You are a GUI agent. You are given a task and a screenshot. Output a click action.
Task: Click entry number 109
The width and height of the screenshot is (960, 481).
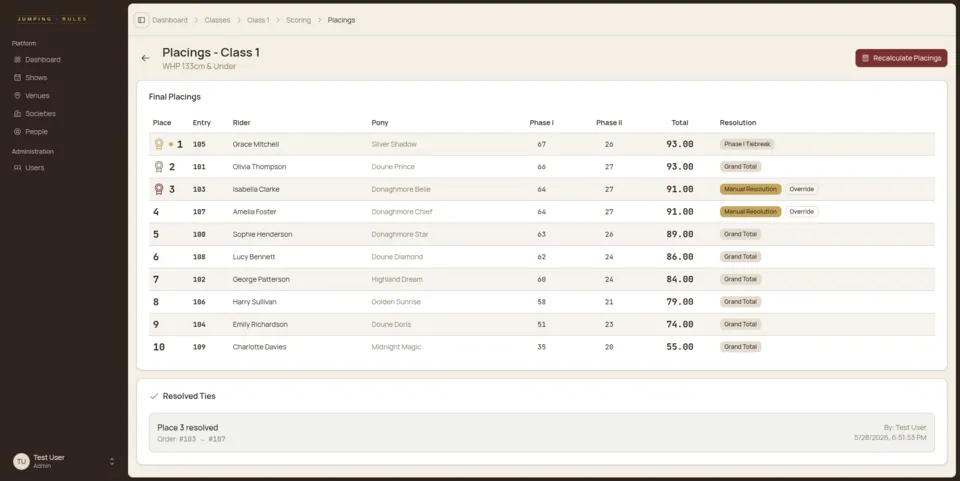pyautogui.click(x=199, y=347)
